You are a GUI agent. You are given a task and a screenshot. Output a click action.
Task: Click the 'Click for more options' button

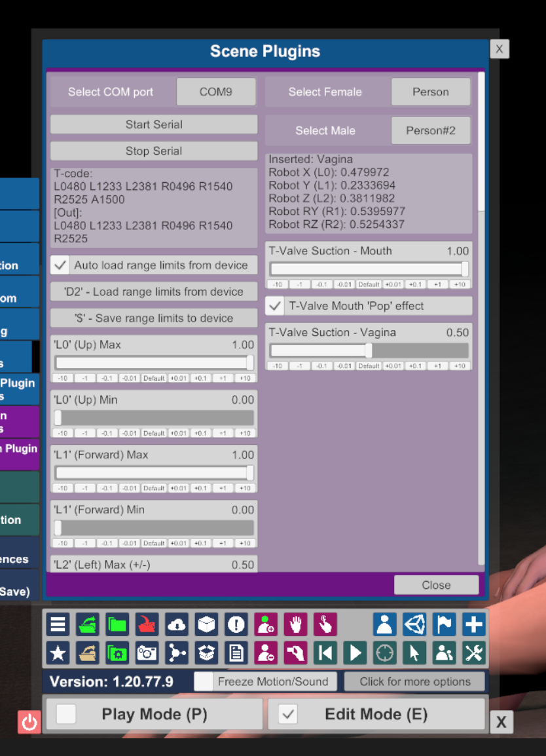tap(414, 681)
